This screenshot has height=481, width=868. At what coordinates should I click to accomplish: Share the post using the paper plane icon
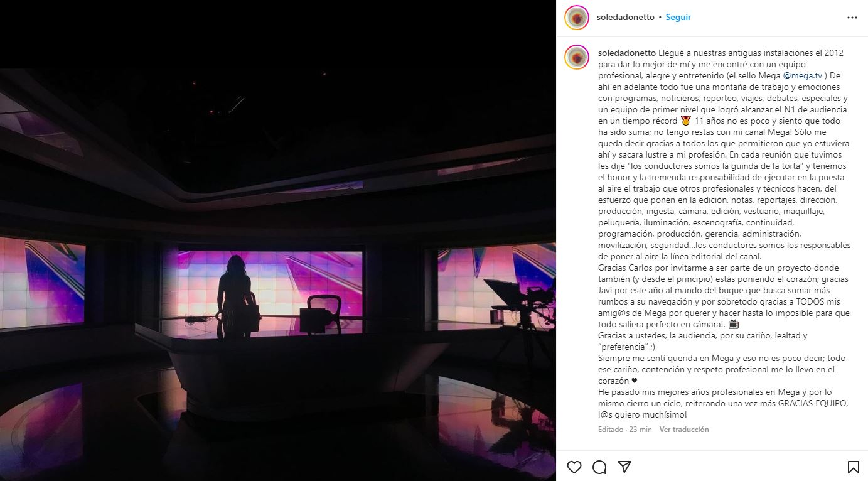pos(624,467)
